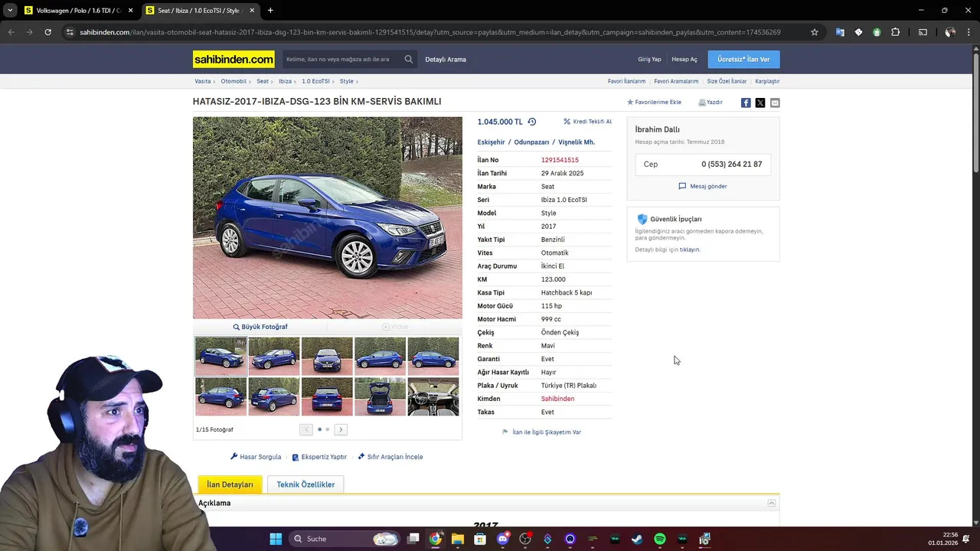
Task: Click main car photo
Action: 328,217
